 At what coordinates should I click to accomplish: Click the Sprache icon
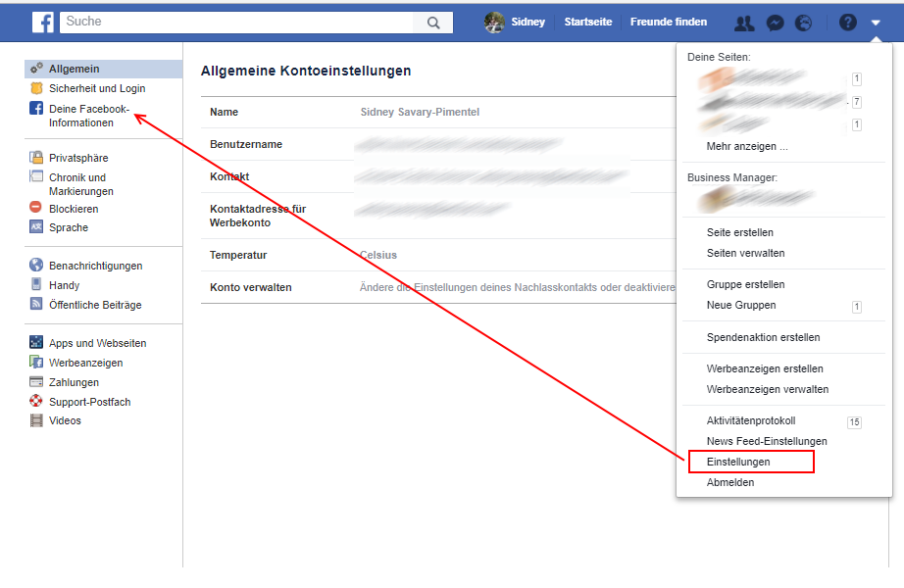tap(36, 226)
